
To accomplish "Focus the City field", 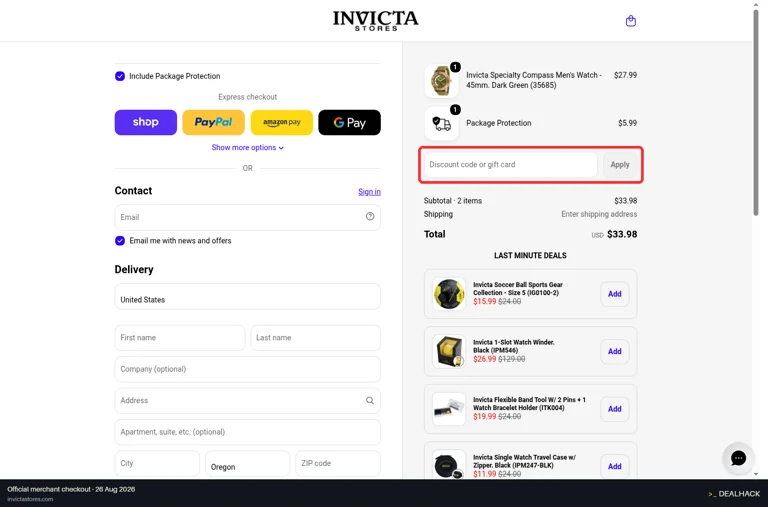I will pyautogui.click(x=157, y=463).
